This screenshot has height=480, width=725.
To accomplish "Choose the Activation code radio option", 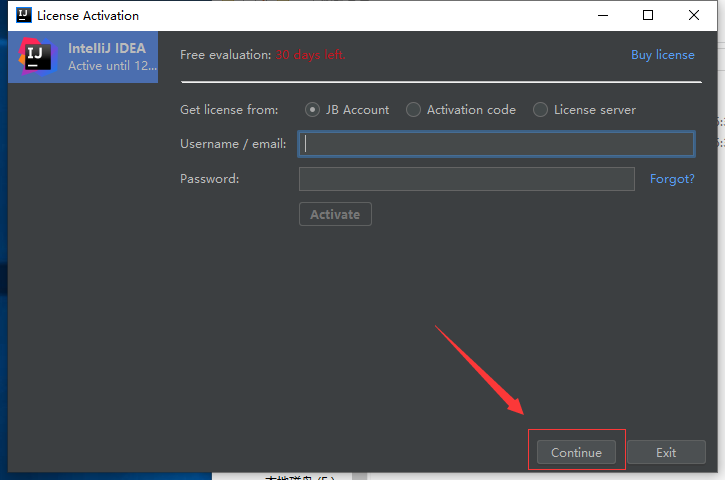I will [x=414, y=110].
